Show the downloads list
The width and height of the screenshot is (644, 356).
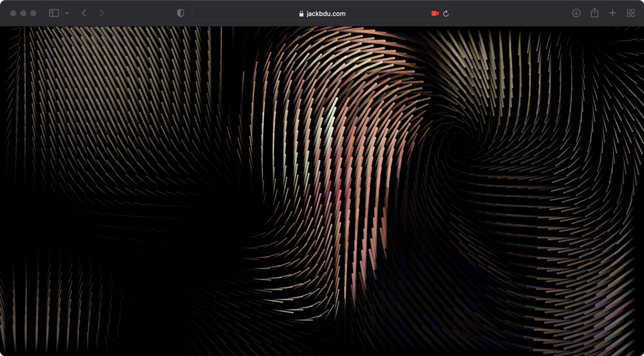pos(576,13)
